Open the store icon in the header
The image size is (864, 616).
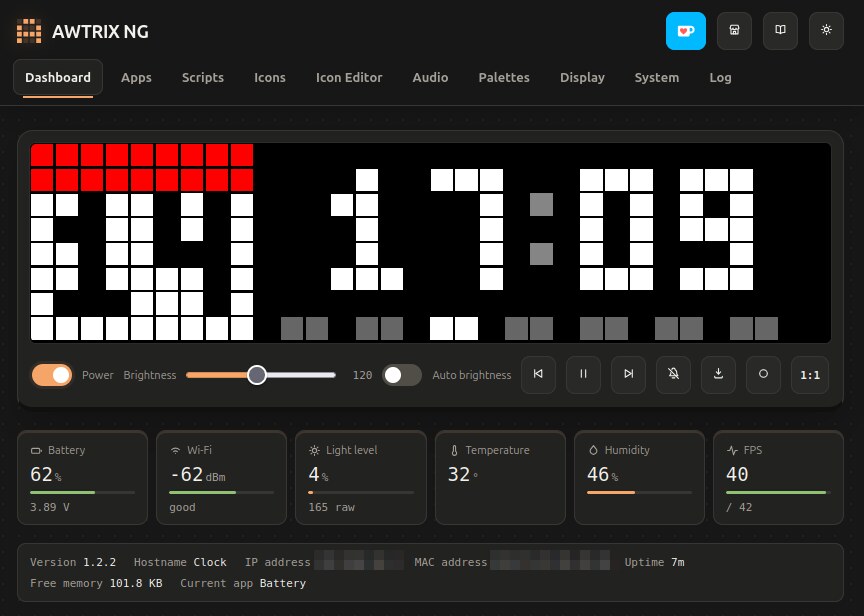tap(734, 30)
